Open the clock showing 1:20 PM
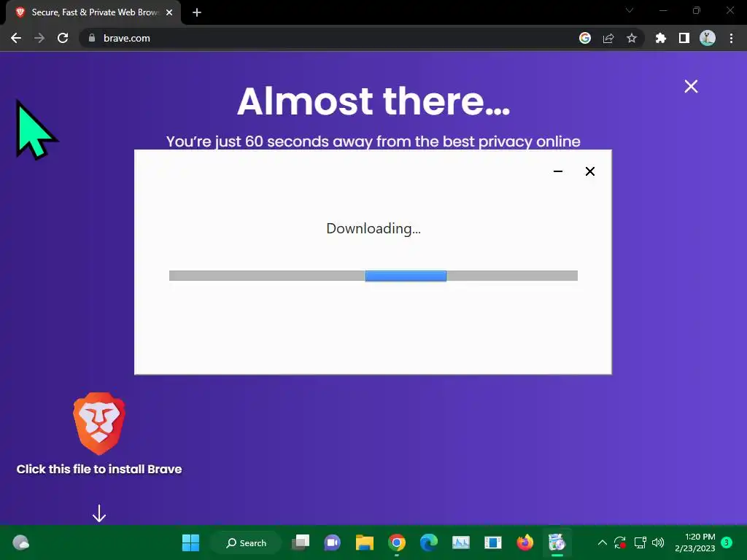This screenshot has width=747, height=560. pyautogui.click(x=695, y=542)
